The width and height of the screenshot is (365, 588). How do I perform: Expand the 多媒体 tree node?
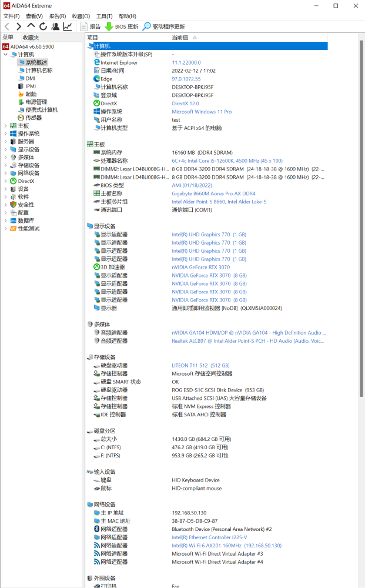tap(6, 157)
